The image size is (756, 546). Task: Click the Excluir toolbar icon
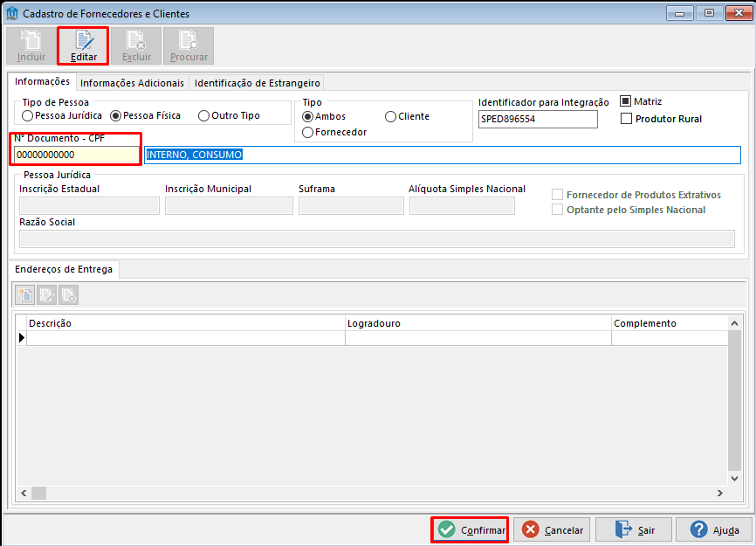pos(136,45)
